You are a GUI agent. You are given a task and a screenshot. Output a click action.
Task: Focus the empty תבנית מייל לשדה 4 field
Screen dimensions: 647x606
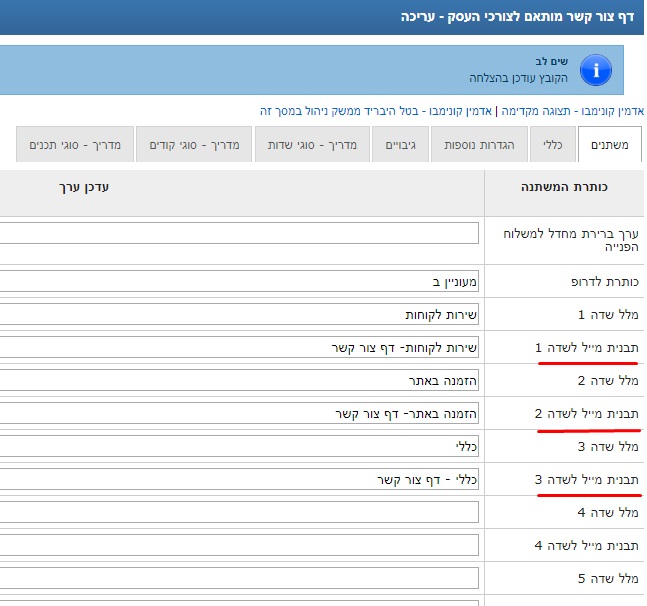click(239, 545)
